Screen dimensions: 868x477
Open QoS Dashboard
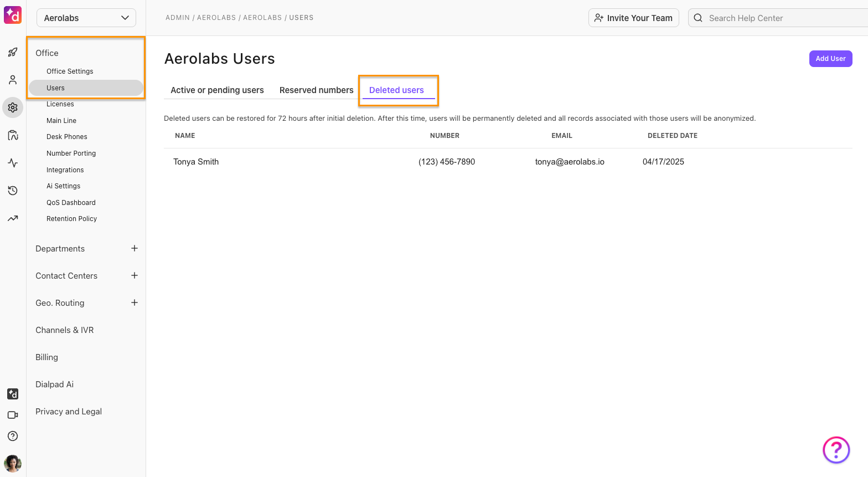click(71, 203)
